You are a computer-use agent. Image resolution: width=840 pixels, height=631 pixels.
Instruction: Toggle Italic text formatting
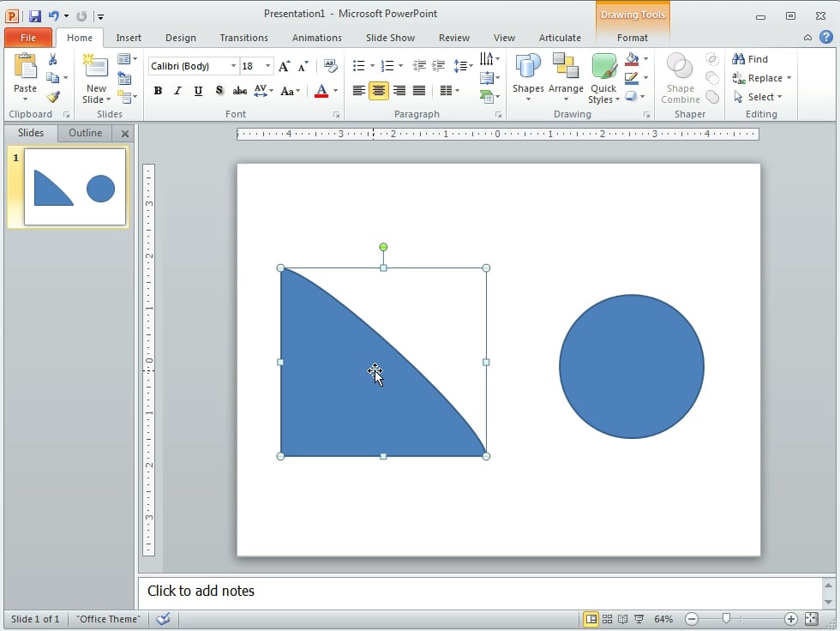177,91
